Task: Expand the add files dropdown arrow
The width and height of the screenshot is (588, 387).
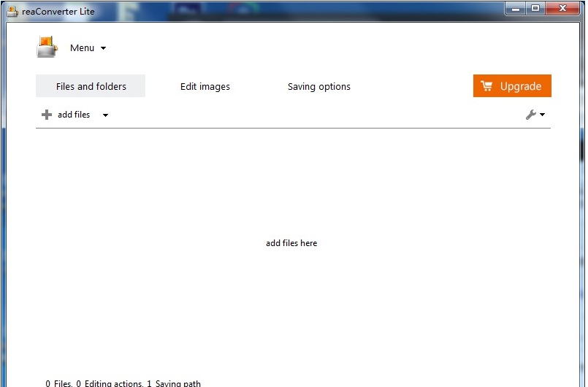Action: pos(105,115)
